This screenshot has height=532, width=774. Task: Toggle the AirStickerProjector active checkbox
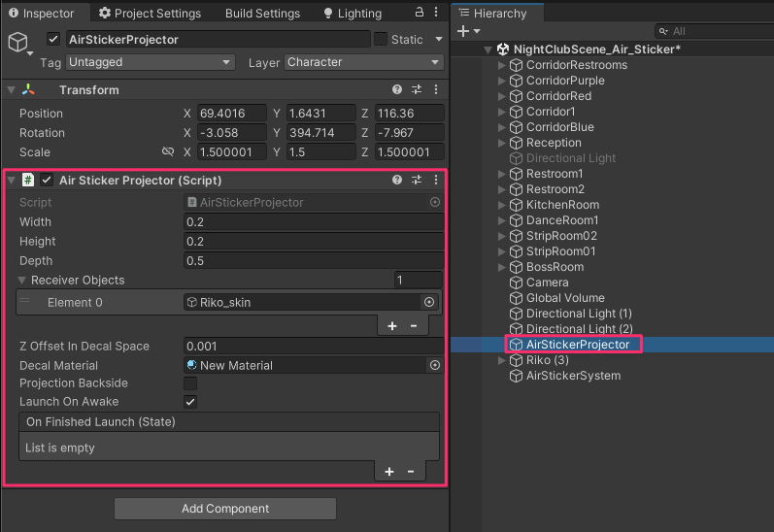point(53,39)
